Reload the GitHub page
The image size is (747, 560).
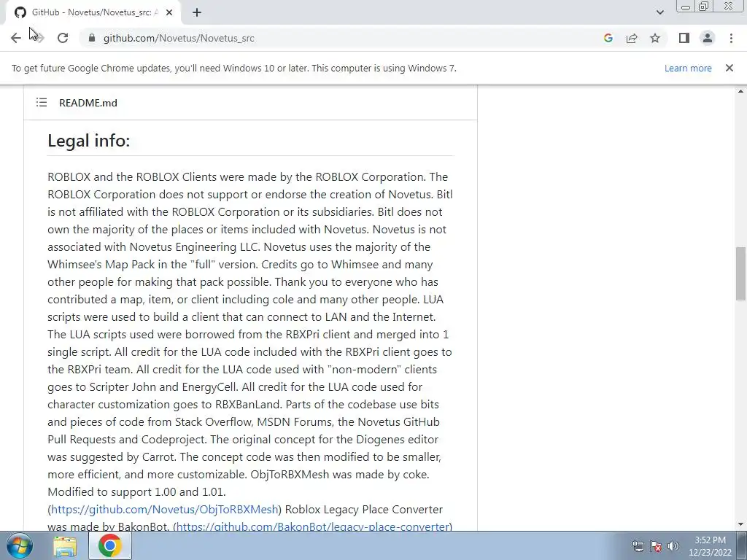point(63,38)
